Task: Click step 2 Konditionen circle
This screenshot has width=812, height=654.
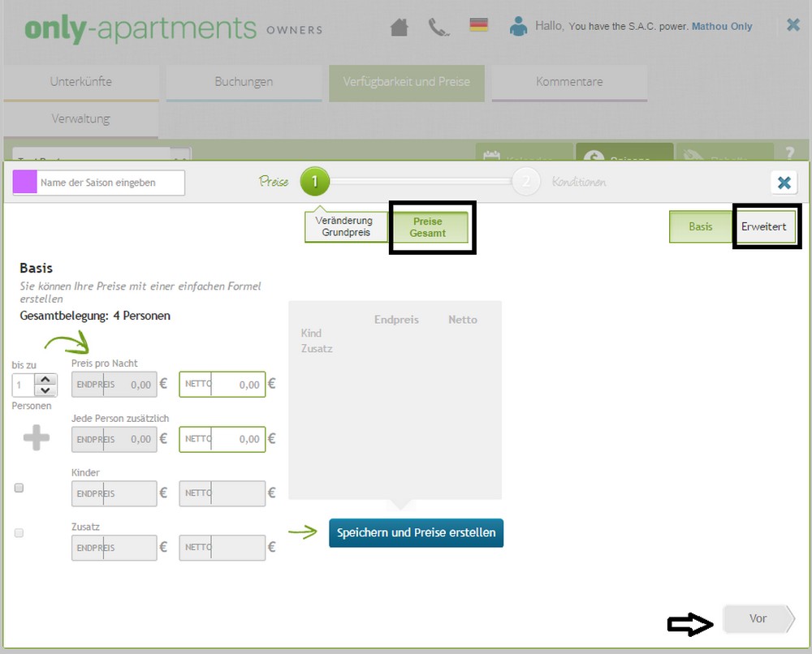Action: point(526,183)
